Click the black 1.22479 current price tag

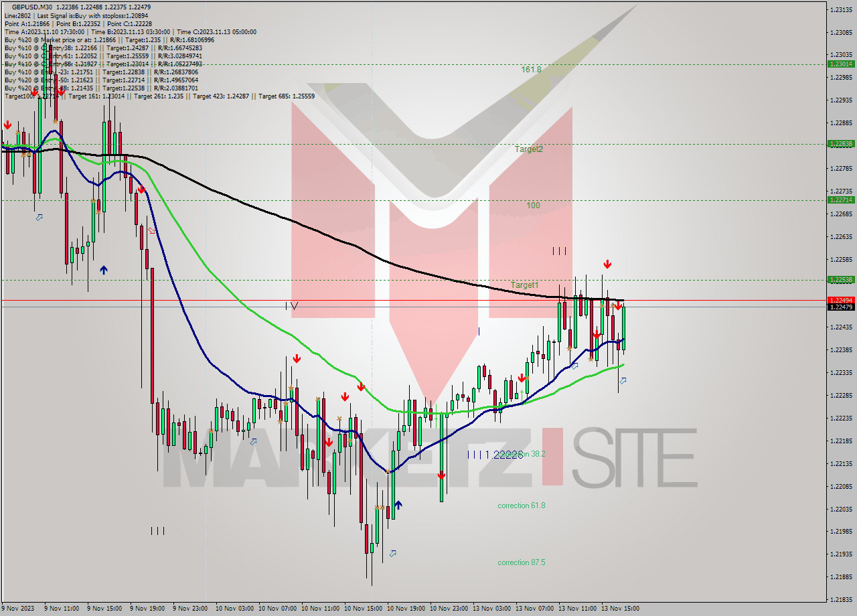pos(840,307)
